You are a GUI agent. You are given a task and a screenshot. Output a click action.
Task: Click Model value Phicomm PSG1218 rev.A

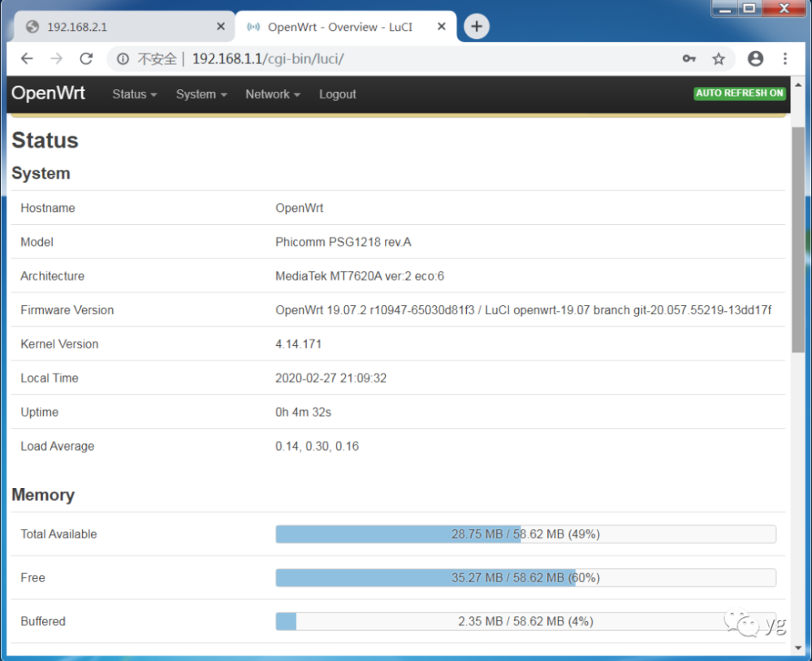pos(343,242)
